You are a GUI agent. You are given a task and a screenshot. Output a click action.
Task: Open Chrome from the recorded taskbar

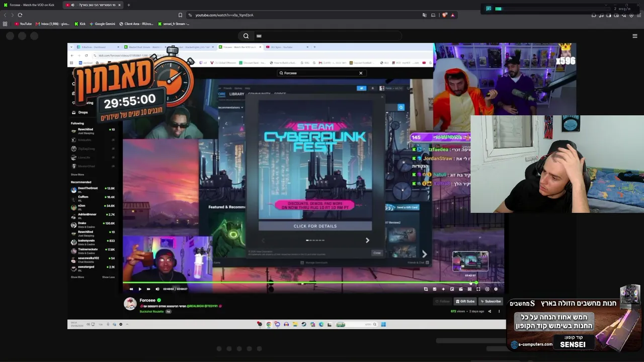(269, 324)
